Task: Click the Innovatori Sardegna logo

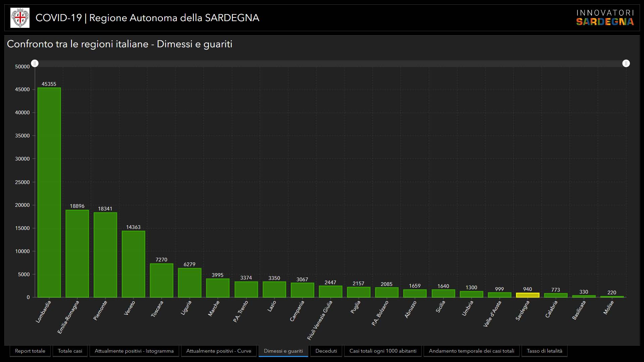Action: click(605, 18)
